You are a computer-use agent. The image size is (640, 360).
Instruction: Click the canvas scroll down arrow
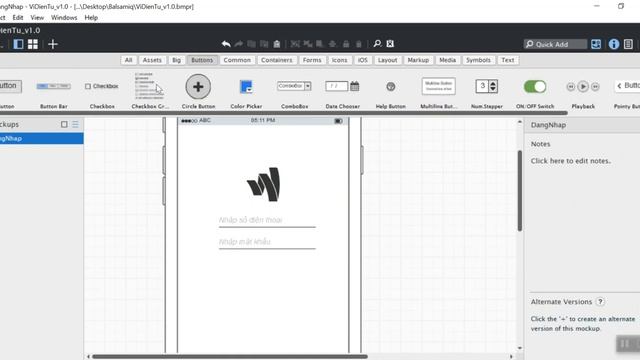coord(520,348)
